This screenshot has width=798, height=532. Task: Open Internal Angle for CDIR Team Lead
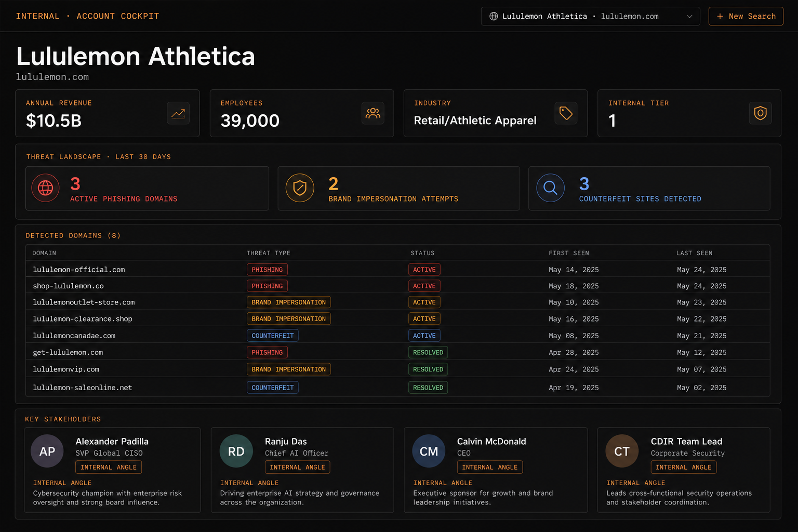click(x=684, y=467)
